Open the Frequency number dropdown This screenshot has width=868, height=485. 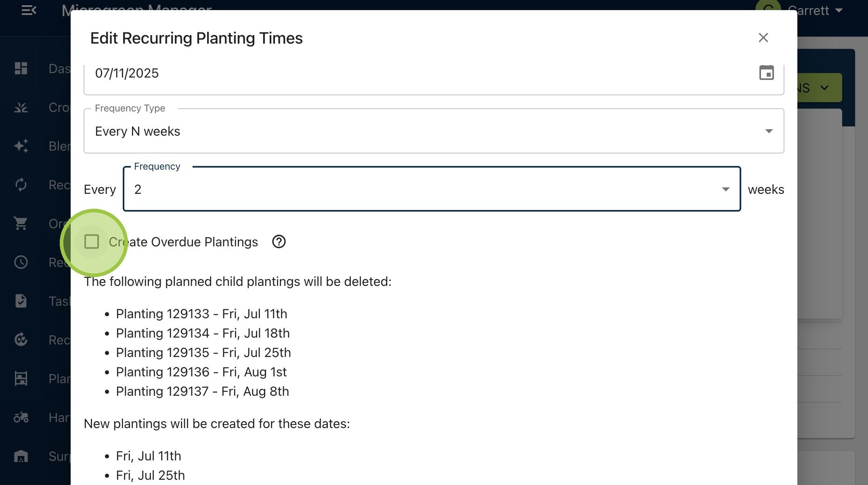click(x=432, y=189)
